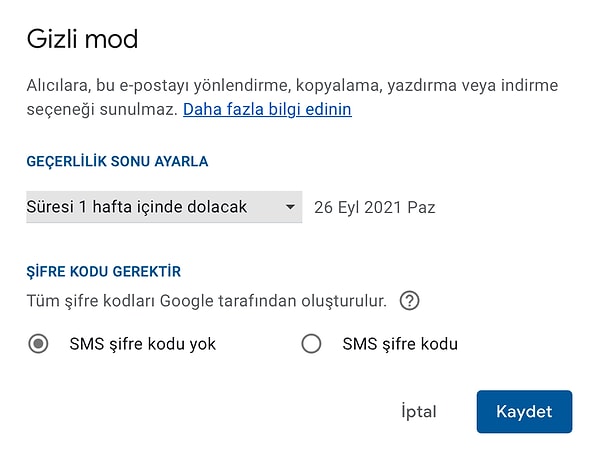Image resolution: width=600 pixels, height=459 pixels.
Task: Cancel with the İptal button
Action: coord(419,412)
